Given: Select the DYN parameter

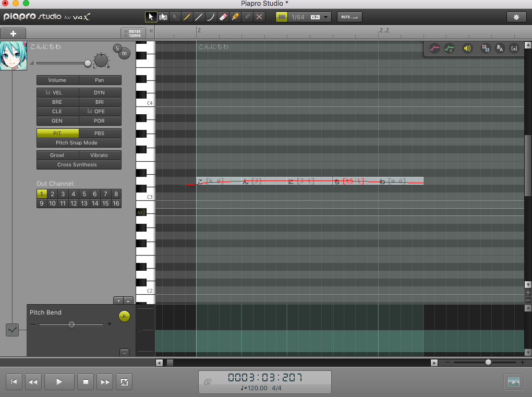Looking at the screenshot, I should tap(100, 93).
